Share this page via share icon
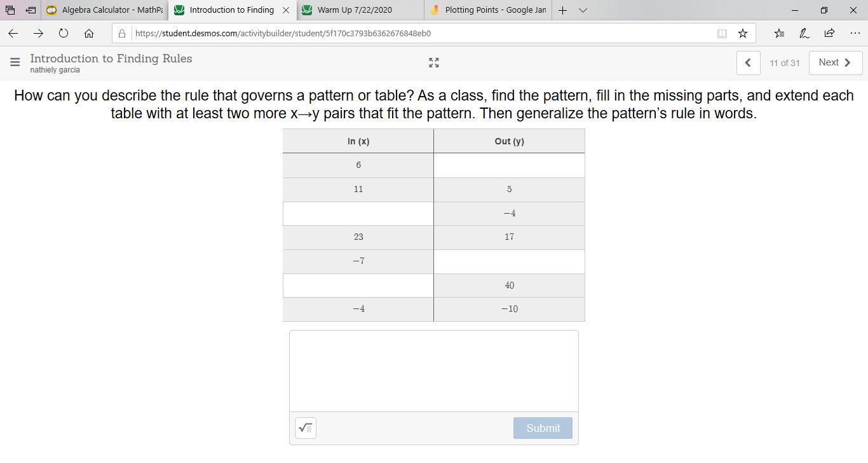Screen dimensions: 868x463 pyautogui.click(x=829, y=33)
